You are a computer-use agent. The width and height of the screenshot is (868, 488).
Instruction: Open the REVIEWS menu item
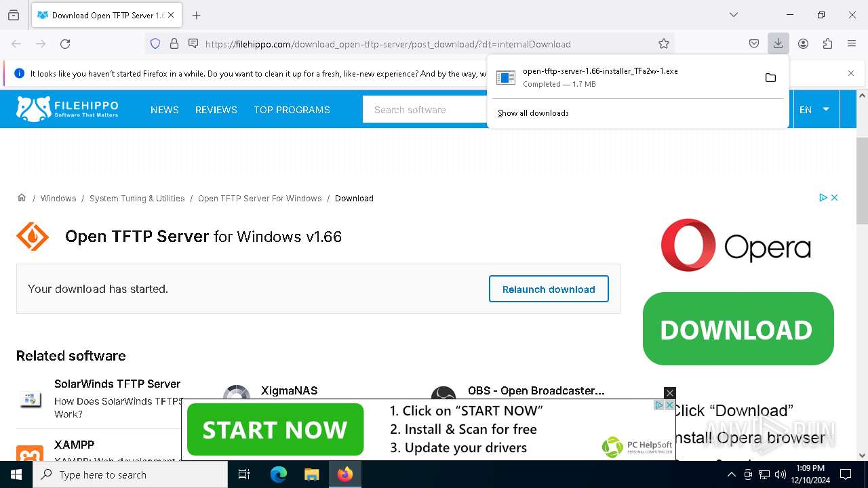click(216, 110)
